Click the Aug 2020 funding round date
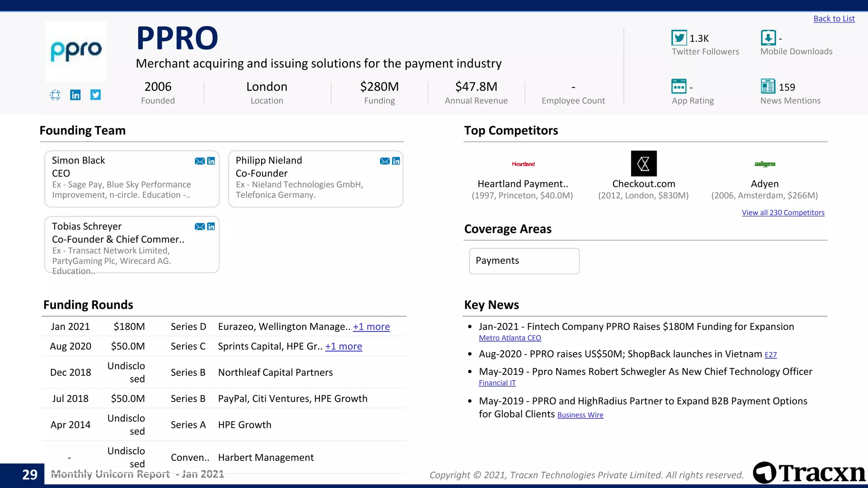 (x=70, y=347)
